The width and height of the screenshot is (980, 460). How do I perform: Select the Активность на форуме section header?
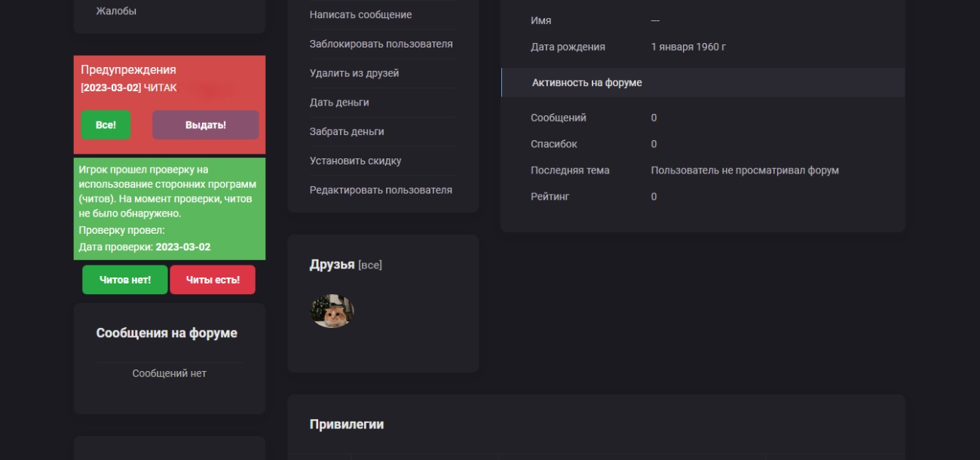(586, 82)
